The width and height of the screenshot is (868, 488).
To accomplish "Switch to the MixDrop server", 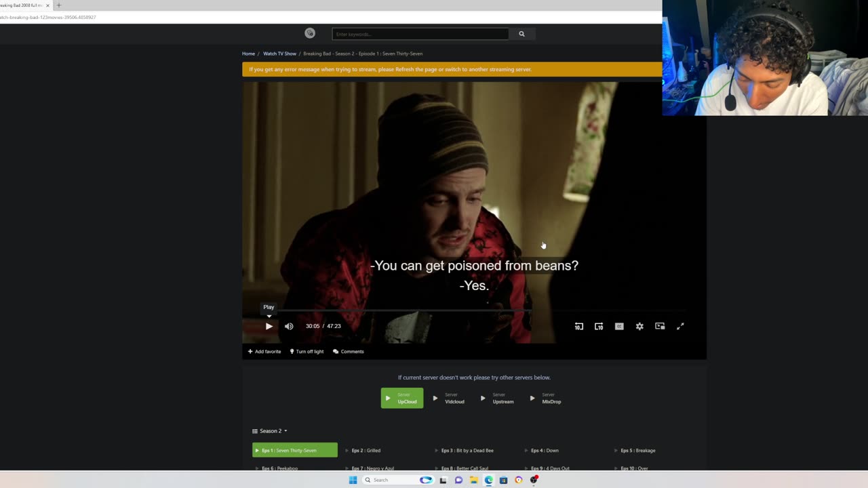I will (x=547, y=398).
